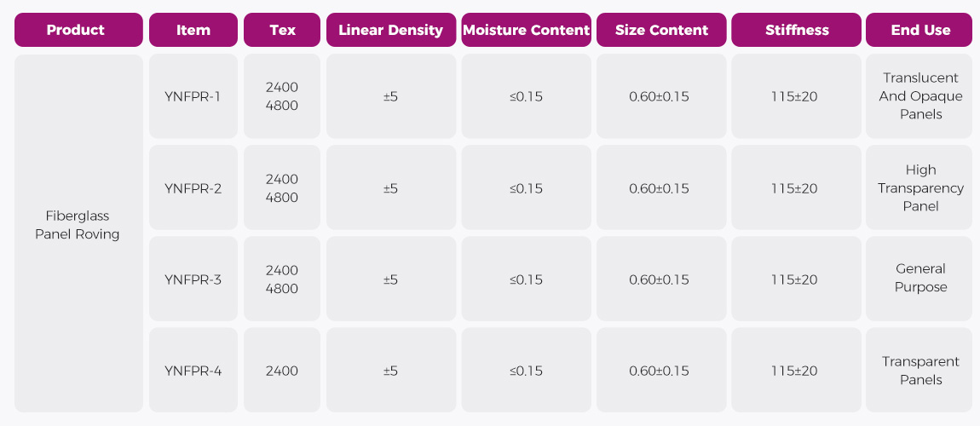Viewport: 980px width, 426px height.
Task: Click the YNFPR-2 size content cell
Action: coord(659,188)
